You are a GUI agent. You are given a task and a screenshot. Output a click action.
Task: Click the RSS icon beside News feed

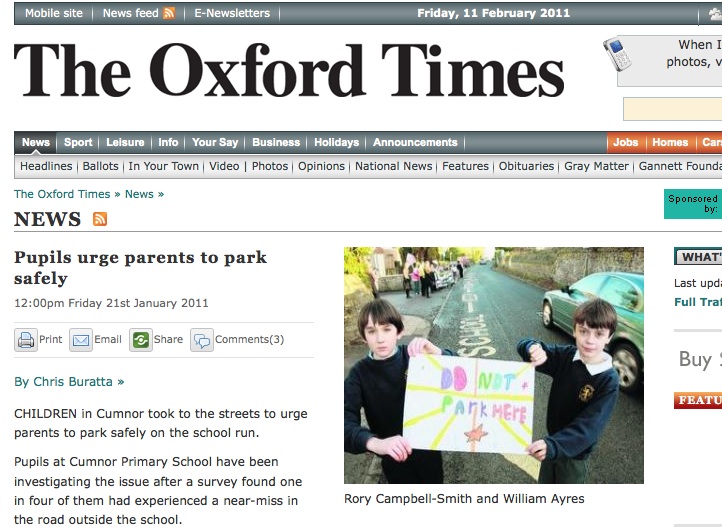pos(169,13)
